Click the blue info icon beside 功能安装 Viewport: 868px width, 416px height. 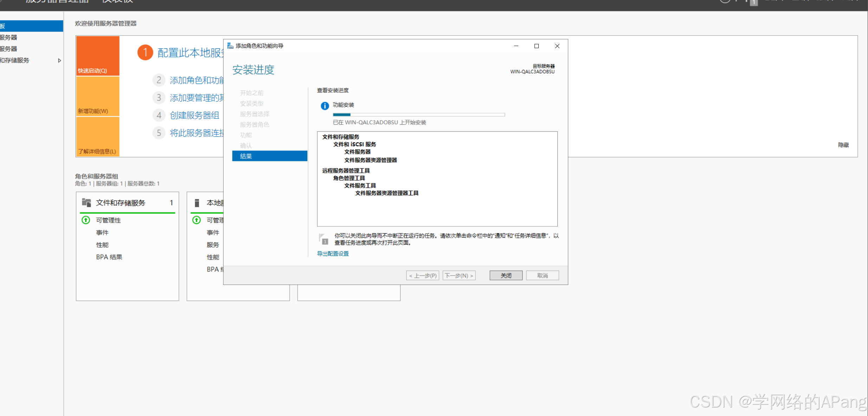[x=325, y=106]
